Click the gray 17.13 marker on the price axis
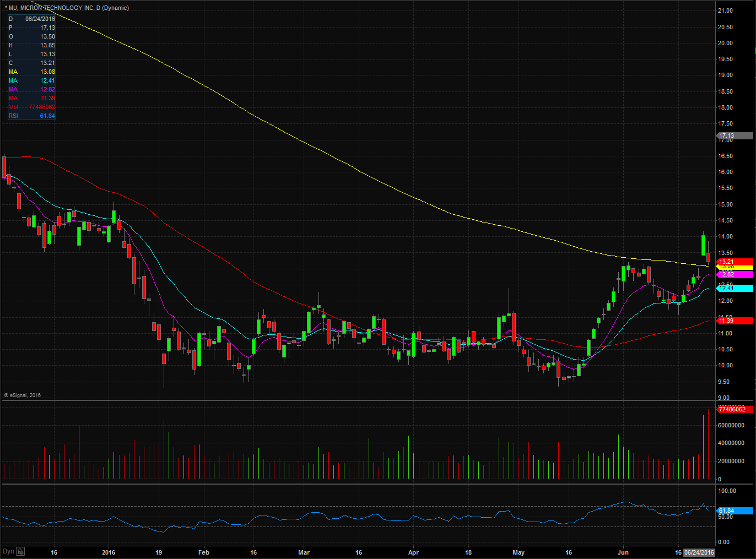Image resolution: width=756 pixels, height=559 pixels. click(x=735, y=135)
